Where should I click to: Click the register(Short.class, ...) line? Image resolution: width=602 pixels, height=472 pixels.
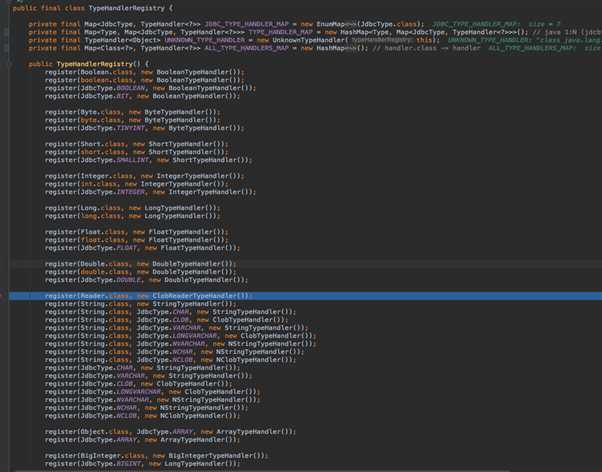coord(136,144)
